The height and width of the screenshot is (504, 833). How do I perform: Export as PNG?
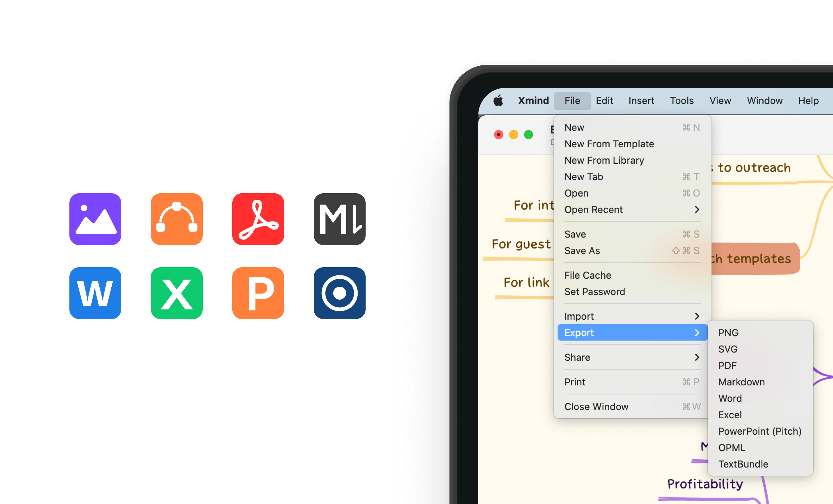pyautogui.click(x=760, y=333)
